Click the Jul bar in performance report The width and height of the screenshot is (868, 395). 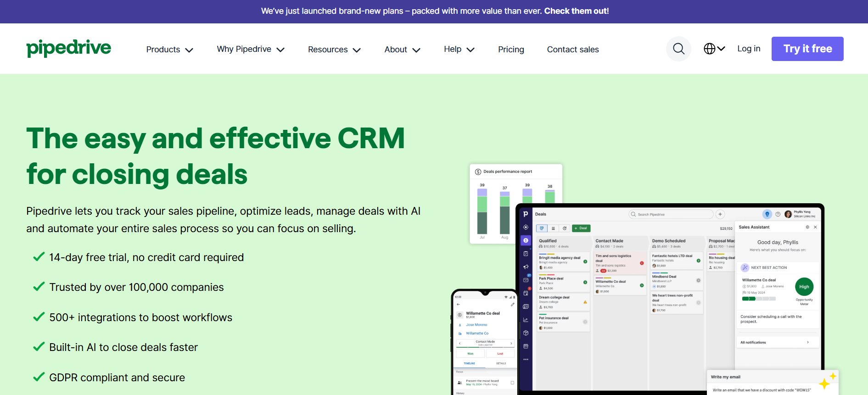[x=482, y=211]
